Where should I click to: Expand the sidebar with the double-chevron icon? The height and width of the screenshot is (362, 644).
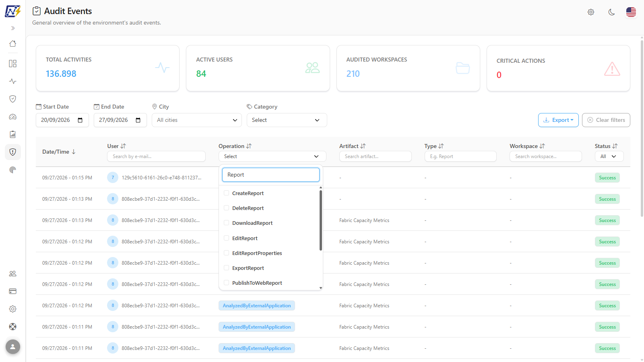13,28
